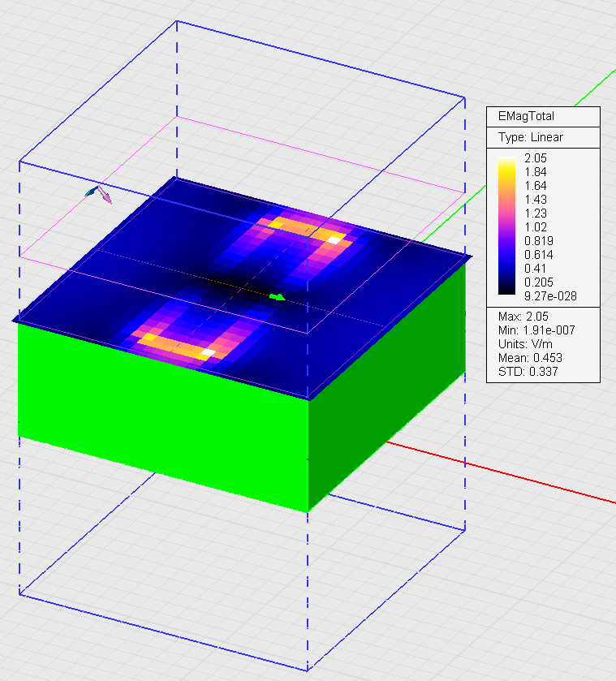Click the green arrow at plot center
Viewport: 616px width, 681px height.
pos(278,298)
